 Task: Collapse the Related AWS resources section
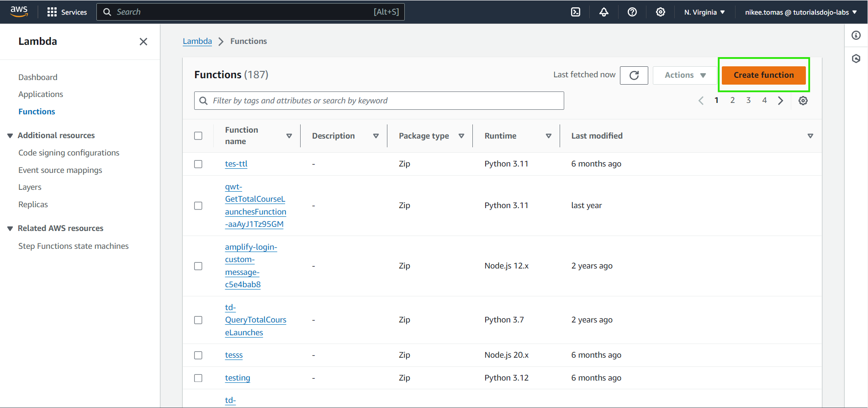click(10, 229)
